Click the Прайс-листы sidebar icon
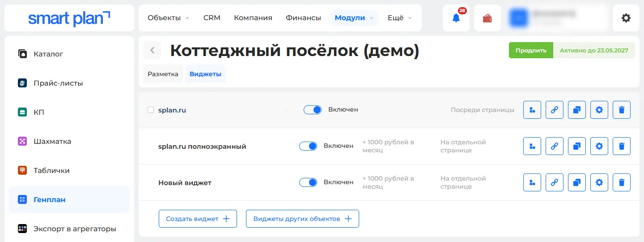The width and height of the screenshot is (644, 242). pyautogui.click(x=22, y=83)
